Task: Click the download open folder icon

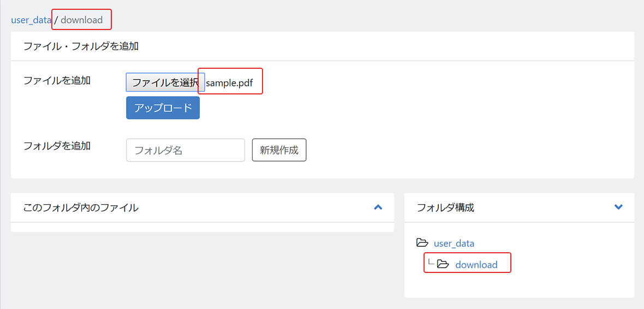Action: click(443, 264)
